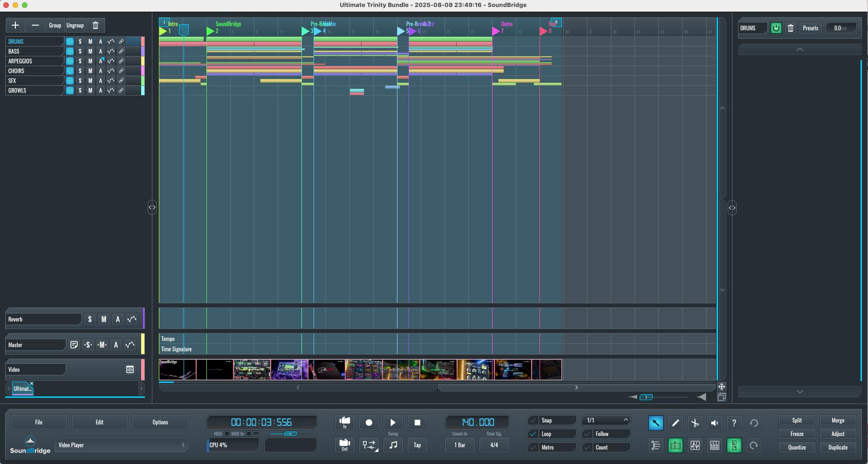
Task: Remove a track with the minus button
Action: (35, 25)
